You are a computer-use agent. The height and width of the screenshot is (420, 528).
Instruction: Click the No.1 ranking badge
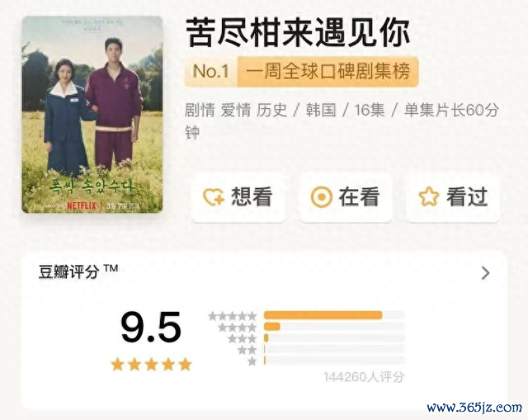tap(211, 71)
